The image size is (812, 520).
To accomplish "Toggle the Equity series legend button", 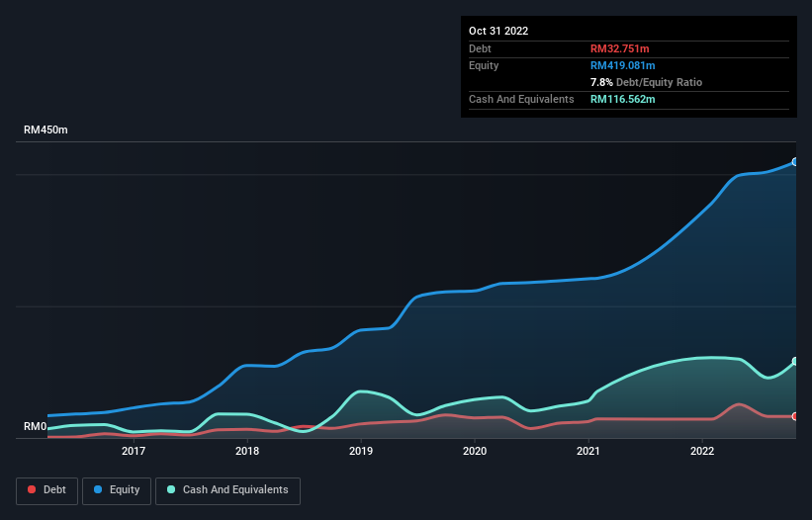I will [117, 490].
